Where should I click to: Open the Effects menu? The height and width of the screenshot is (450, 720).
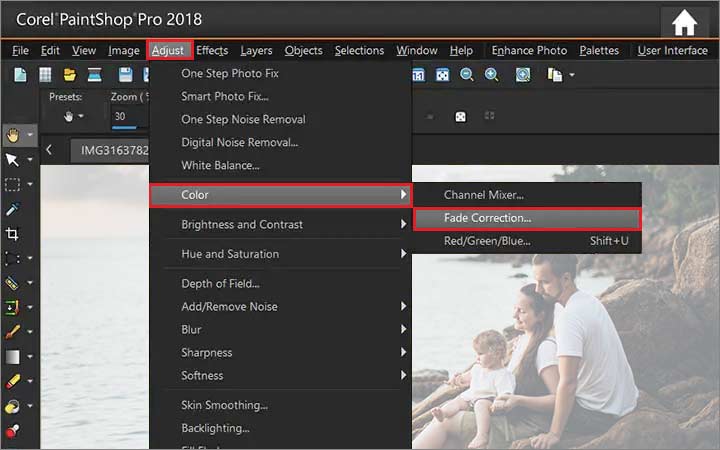tap(212, 50)
